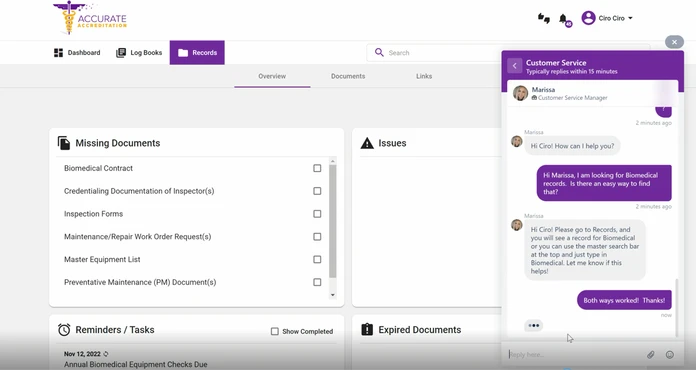
Task: Switch to the Documents sub-tab
Action: coord(348,76)
